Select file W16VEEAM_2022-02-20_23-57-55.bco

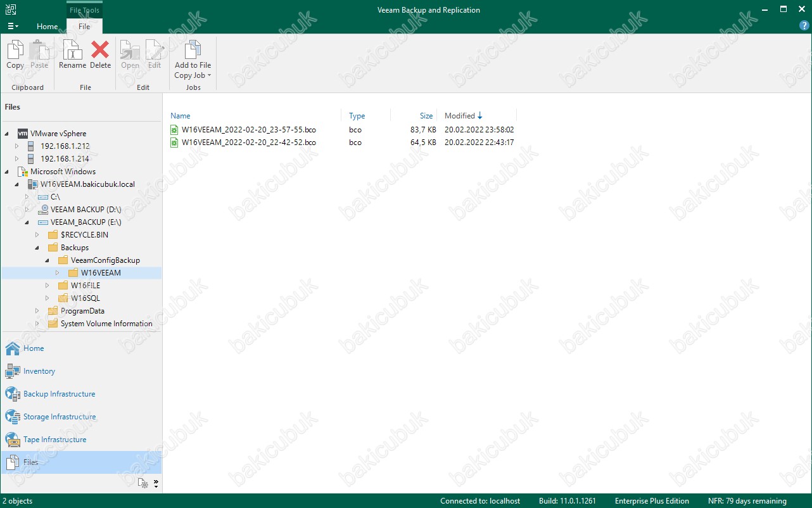pos(249,130)
